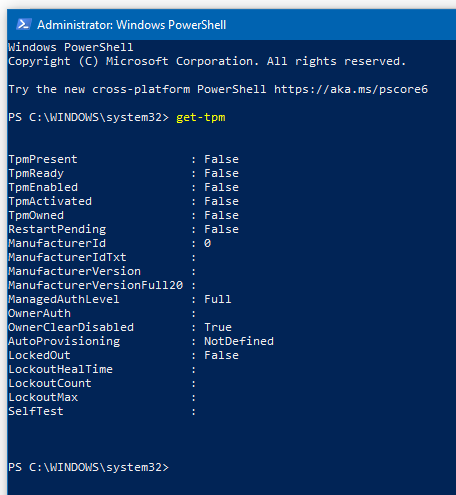Click the Administrator: Windows PowerShell title text
The image size is (456, 495).
132,25
